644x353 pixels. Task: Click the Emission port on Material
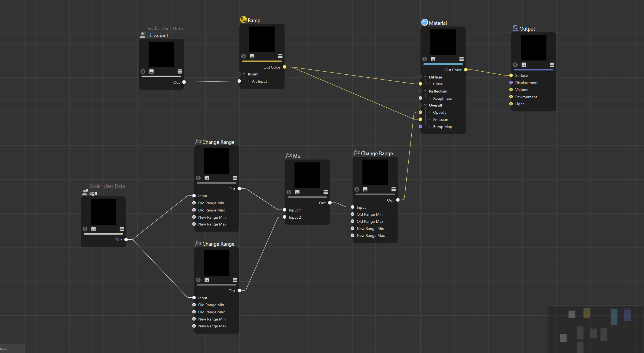point(420,119)
